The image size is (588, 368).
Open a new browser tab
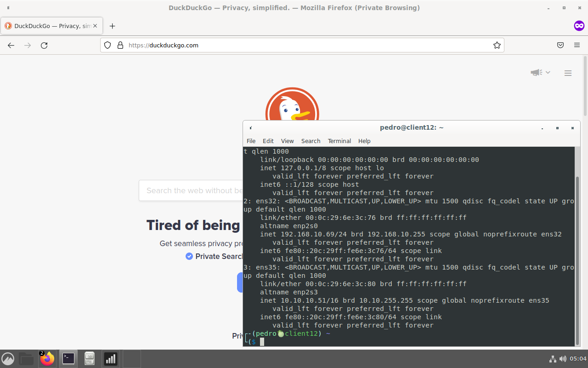click(x=113, y=26)
